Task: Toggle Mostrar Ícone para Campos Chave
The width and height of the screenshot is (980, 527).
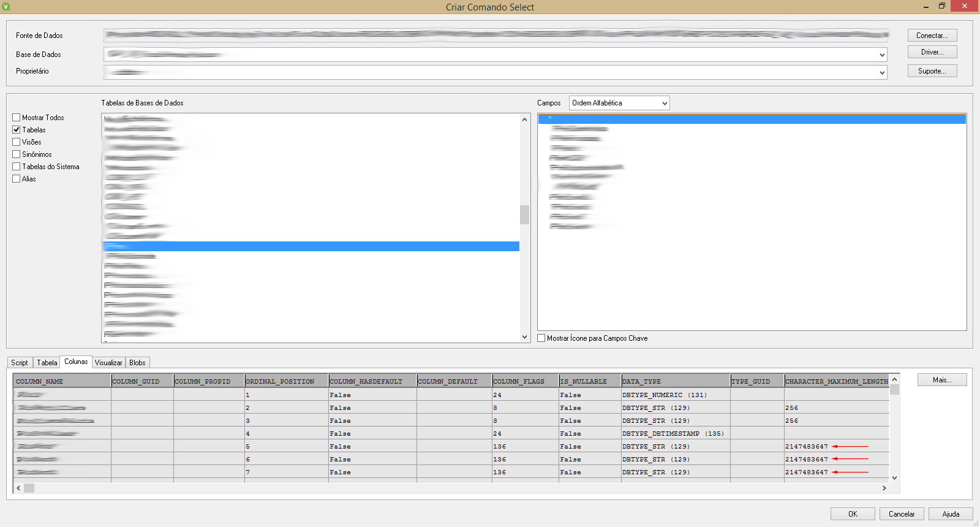Action: (x=541, y=338)
